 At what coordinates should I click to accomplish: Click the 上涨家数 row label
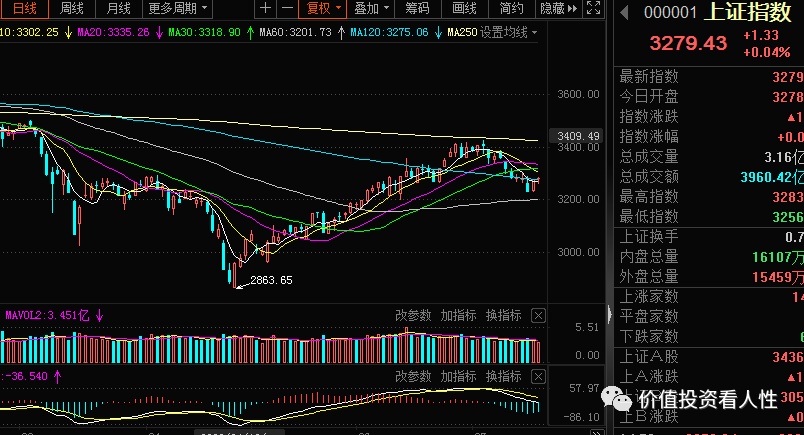pos(649,296)
